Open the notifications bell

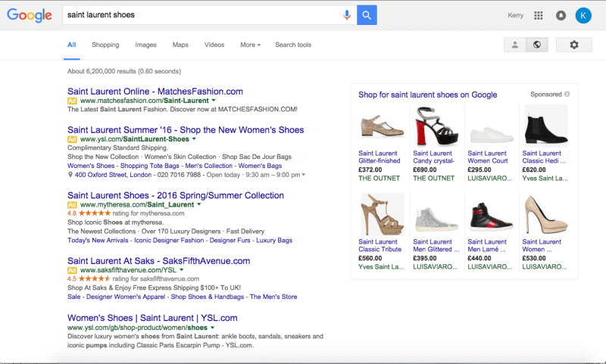click(561, 15)
